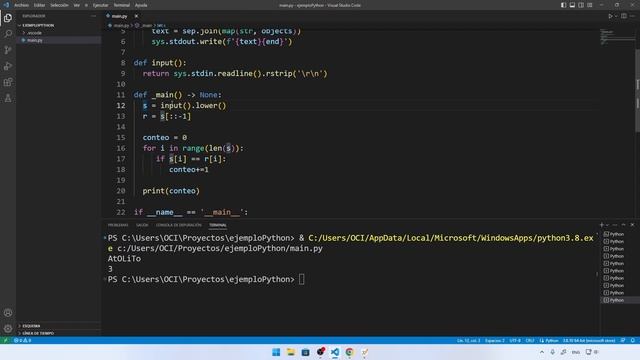Switch to the Salida panel tab
Image resolution: width=640 pixels, height=360 pixels.
[142, 225]
